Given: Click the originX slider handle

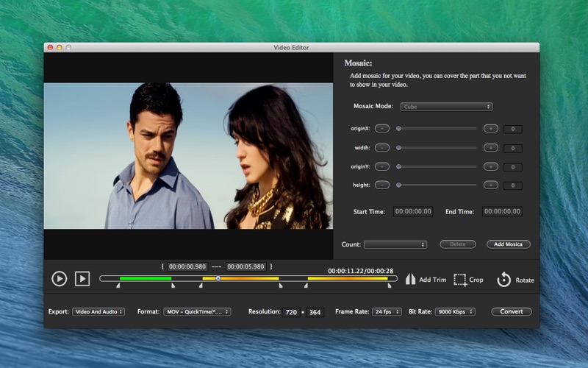Looking at the screenshot, I should pos(398,128).
